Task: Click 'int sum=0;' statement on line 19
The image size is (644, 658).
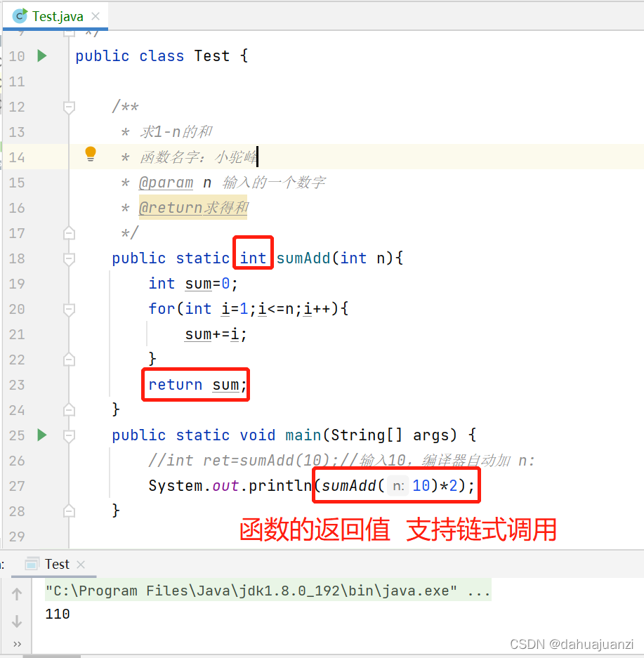Action: (x=193, y=284)
